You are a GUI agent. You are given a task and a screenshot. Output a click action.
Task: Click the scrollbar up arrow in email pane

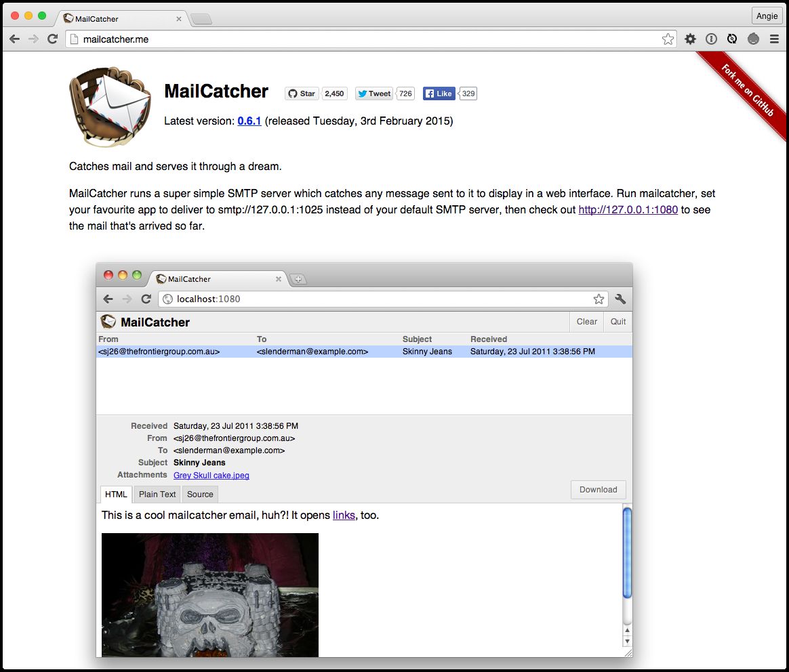(x=627, y=630)
